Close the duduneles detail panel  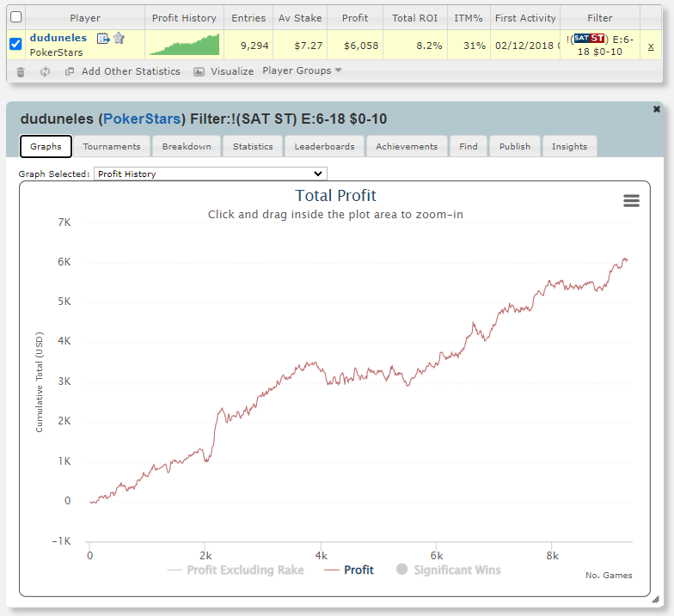657,109
